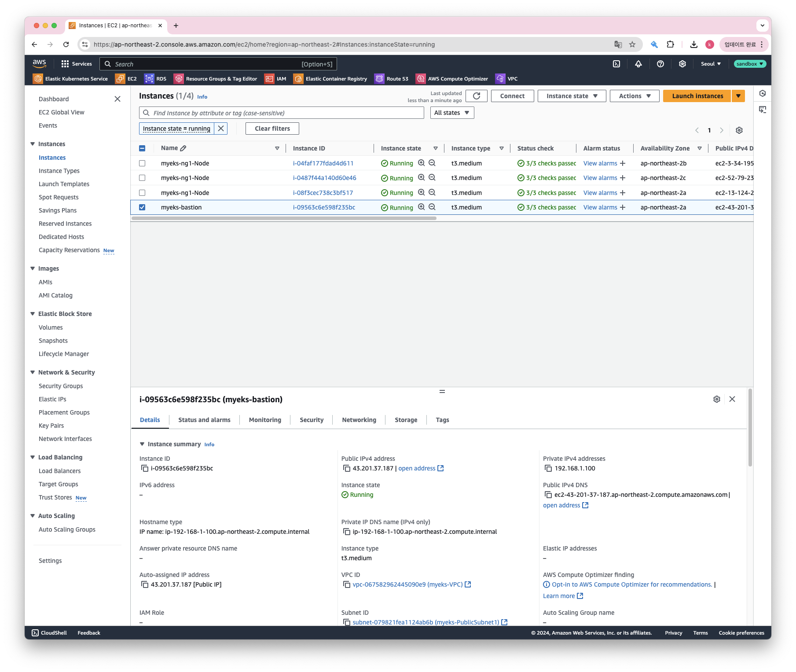
Task: Copy the Instance ID in summary
Action: 144,468
